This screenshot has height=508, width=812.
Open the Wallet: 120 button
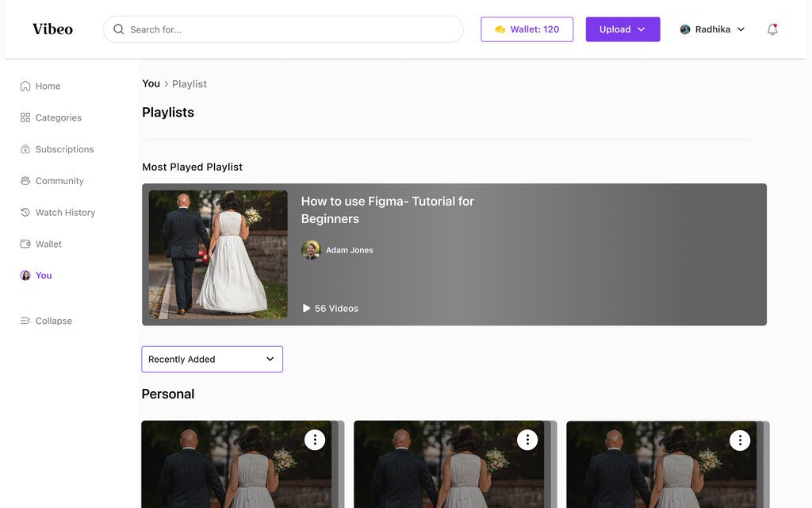pos(527,29)
